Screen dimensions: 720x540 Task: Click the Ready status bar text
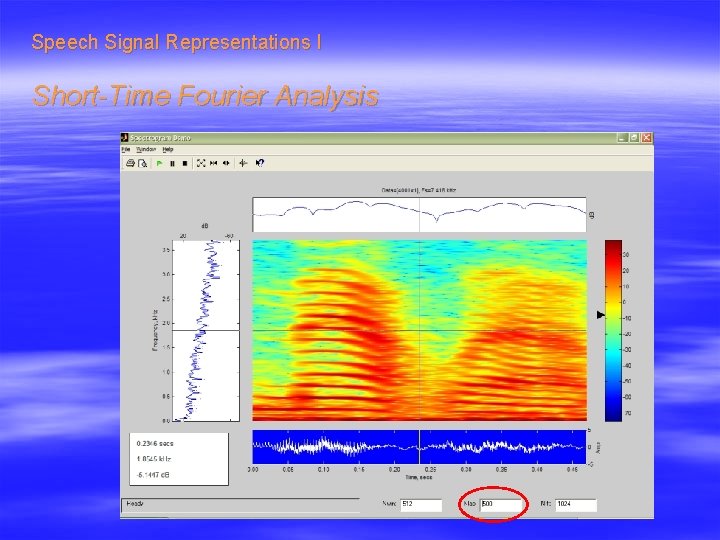[135, 504]
